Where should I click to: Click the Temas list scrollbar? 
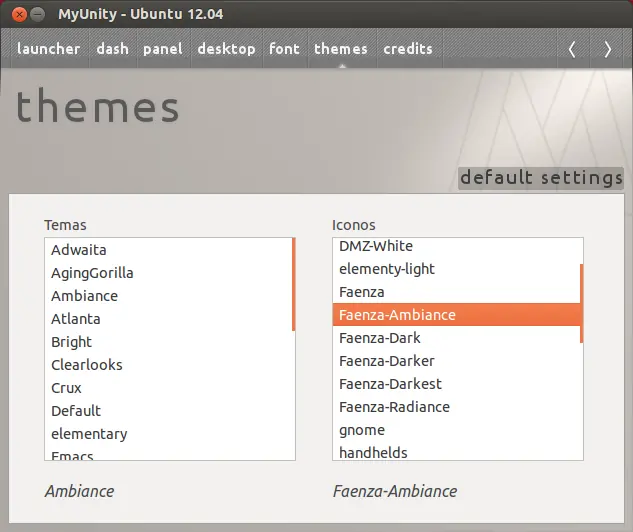pyautogui.click(x=293, y=285)
